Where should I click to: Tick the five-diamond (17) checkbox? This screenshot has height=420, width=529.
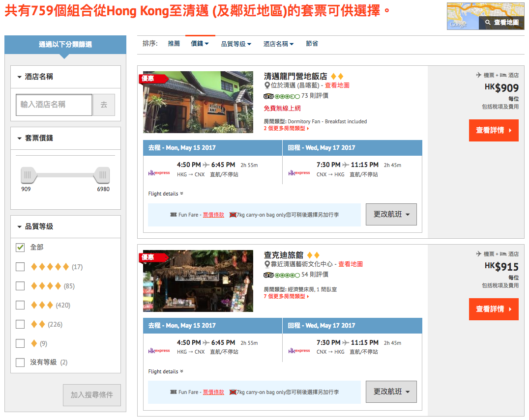(20, 267)
